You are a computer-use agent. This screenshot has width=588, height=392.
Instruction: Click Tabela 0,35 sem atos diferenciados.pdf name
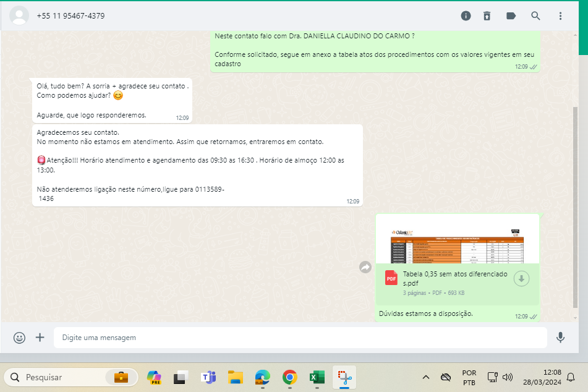[455, 279]
